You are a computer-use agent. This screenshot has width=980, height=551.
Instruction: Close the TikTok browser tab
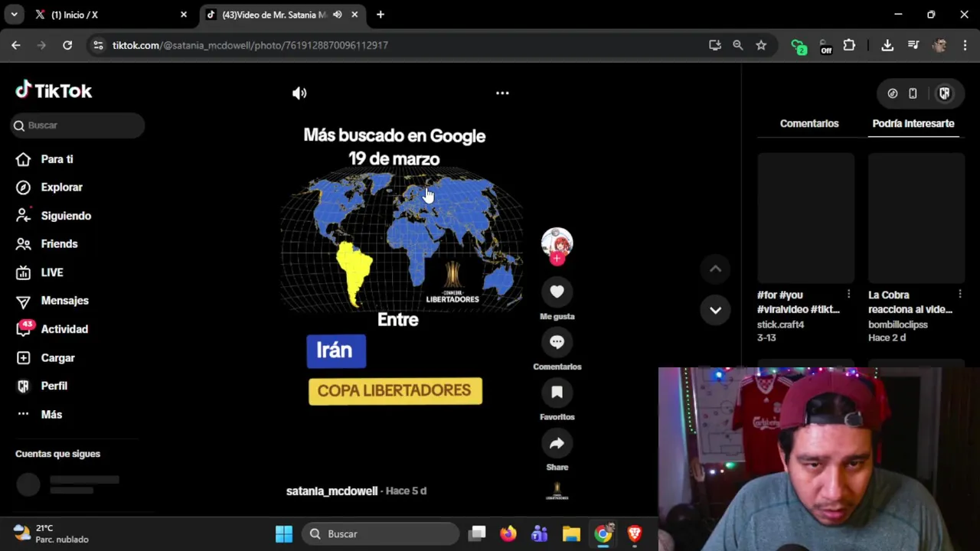(x=354, y=15)
